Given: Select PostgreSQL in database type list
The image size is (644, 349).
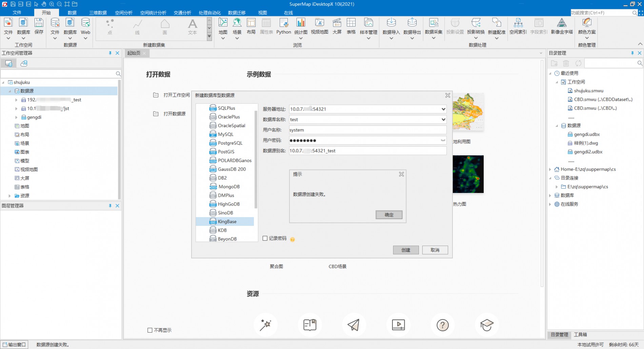Looking at the screenshot, I should tap(230, 143).
